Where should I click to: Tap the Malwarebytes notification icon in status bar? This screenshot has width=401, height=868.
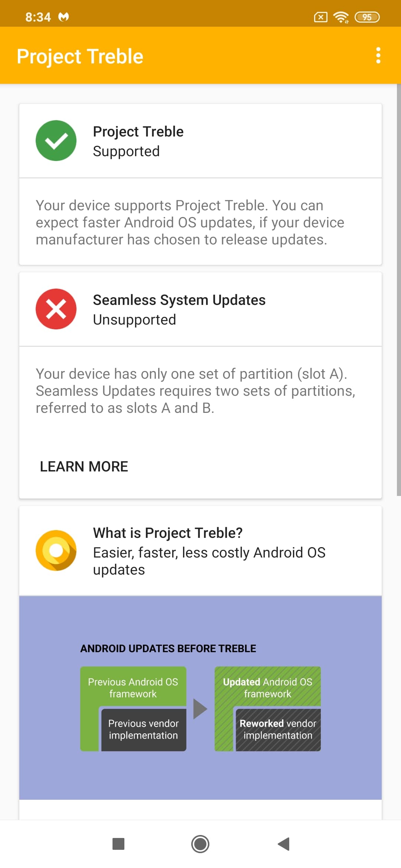63,17
